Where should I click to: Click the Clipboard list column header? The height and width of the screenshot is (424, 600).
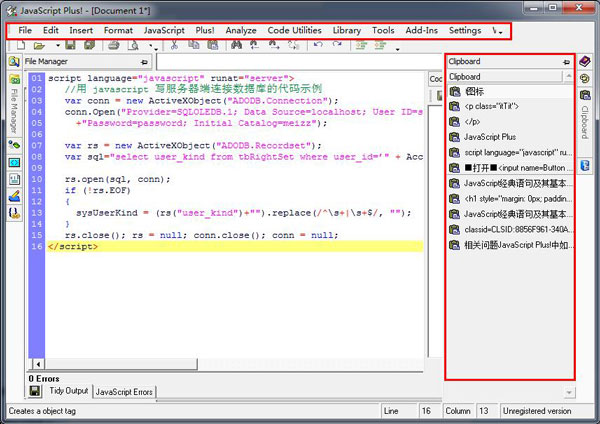[505, 77]
